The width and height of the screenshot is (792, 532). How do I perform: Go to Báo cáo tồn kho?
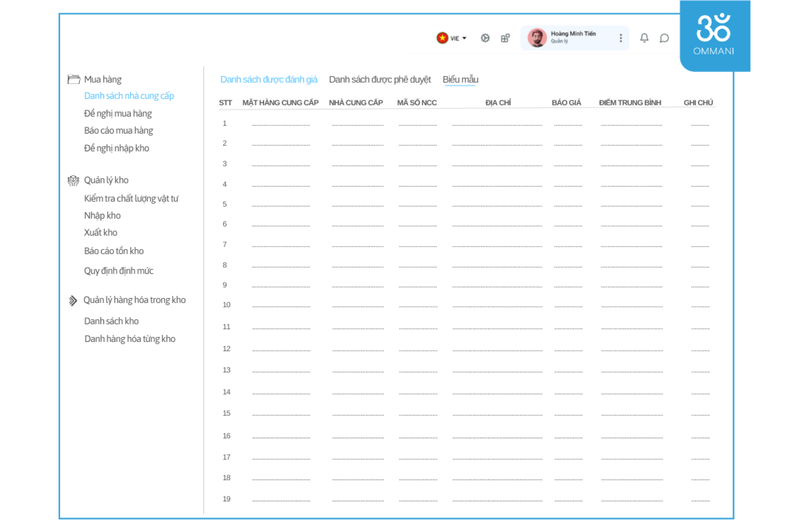click(x=114, y=251)
